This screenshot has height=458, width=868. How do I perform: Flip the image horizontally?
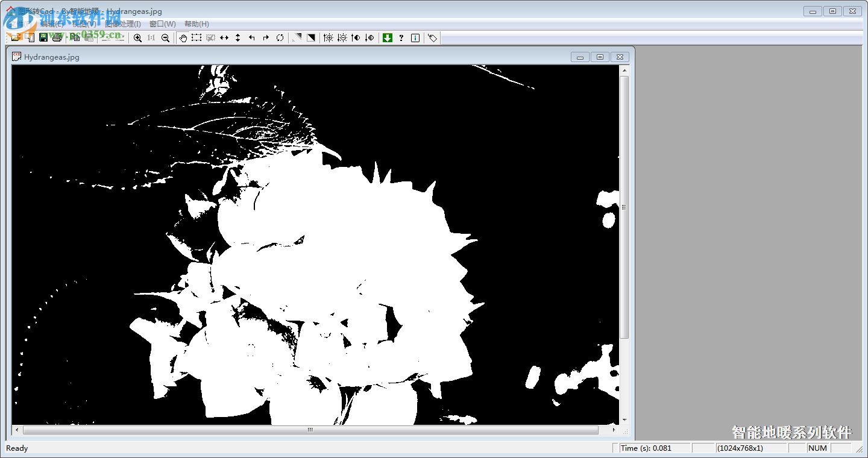[x=224, y=38]
